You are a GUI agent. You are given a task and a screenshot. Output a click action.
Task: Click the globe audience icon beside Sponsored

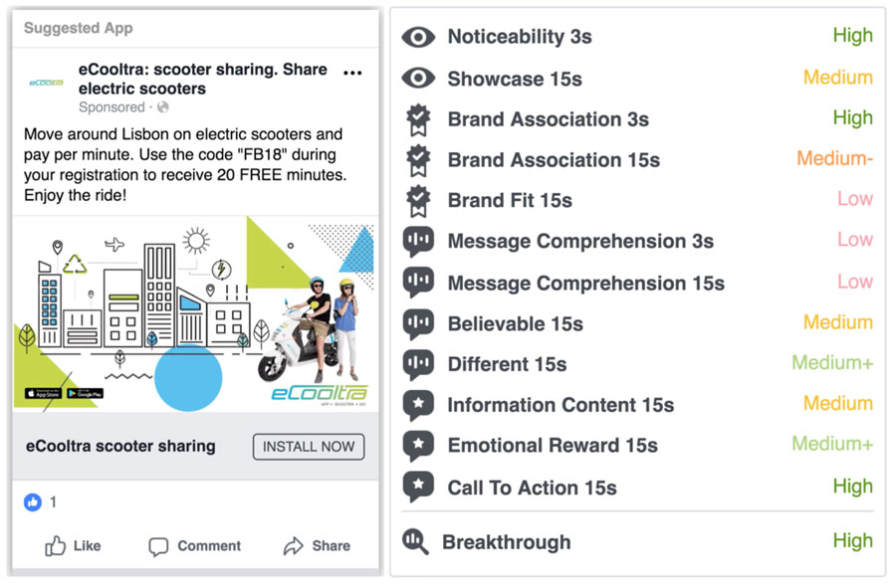[x=163, y=106]
